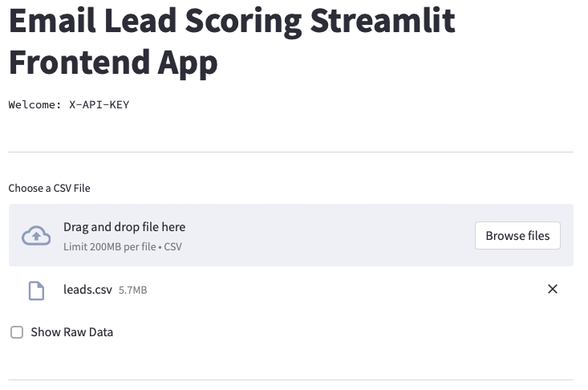The image size is (588, 390).
Task: Remove the uploaded leads.csv file
Action: point(553,289)
